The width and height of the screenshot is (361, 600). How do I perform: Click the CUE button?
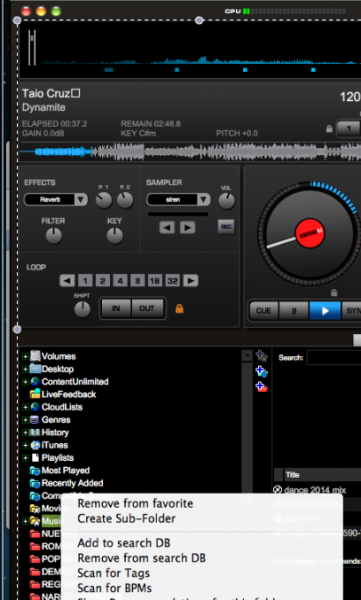(263, 311)
